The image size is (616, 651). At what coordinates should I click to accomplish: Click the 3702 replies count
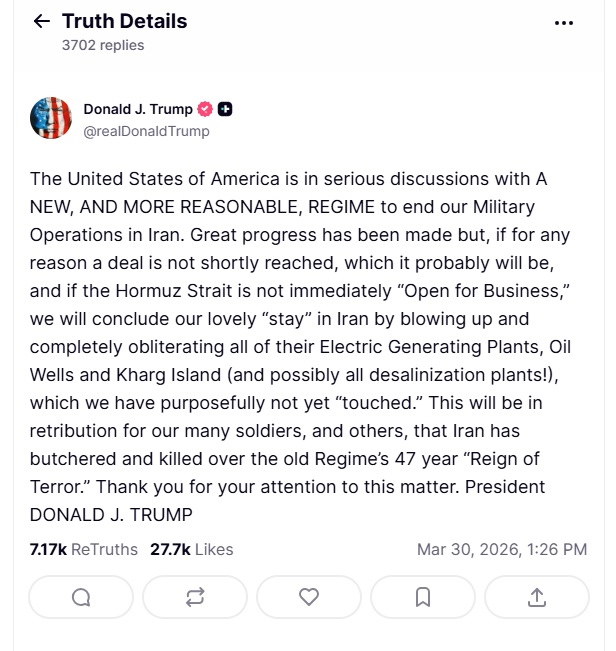(103, 45)
